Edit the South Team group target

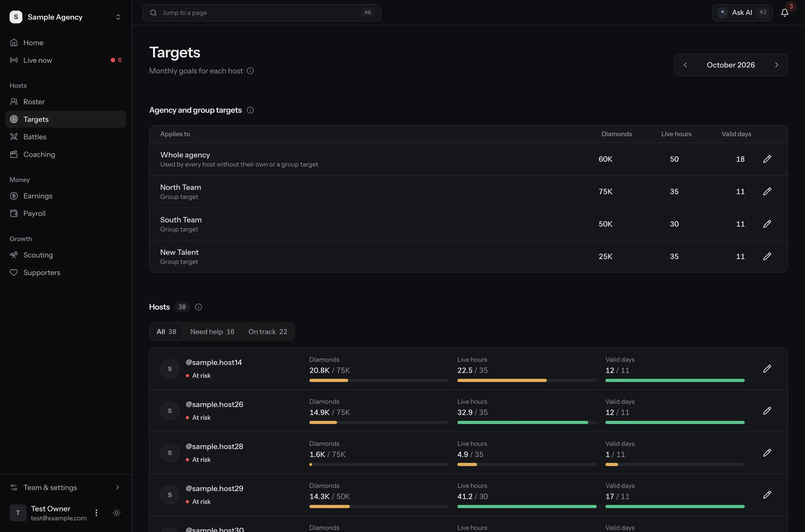click(x=767, y=224)
